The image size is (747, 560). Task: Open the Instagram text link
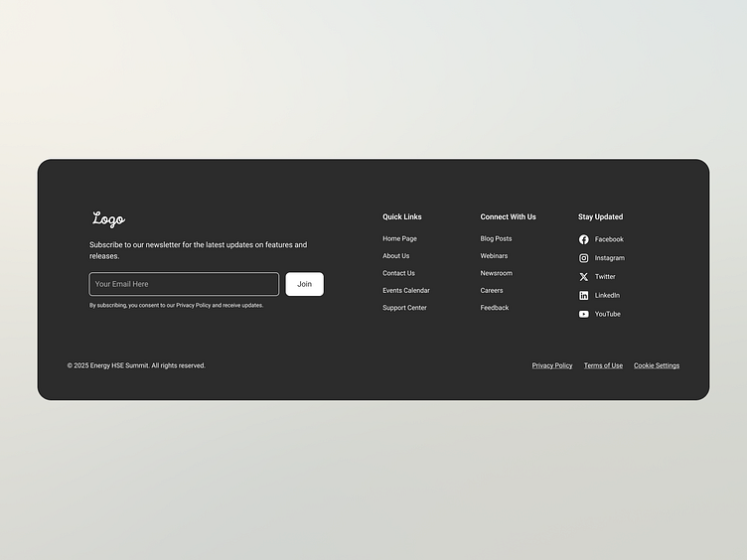coord(610,258)
